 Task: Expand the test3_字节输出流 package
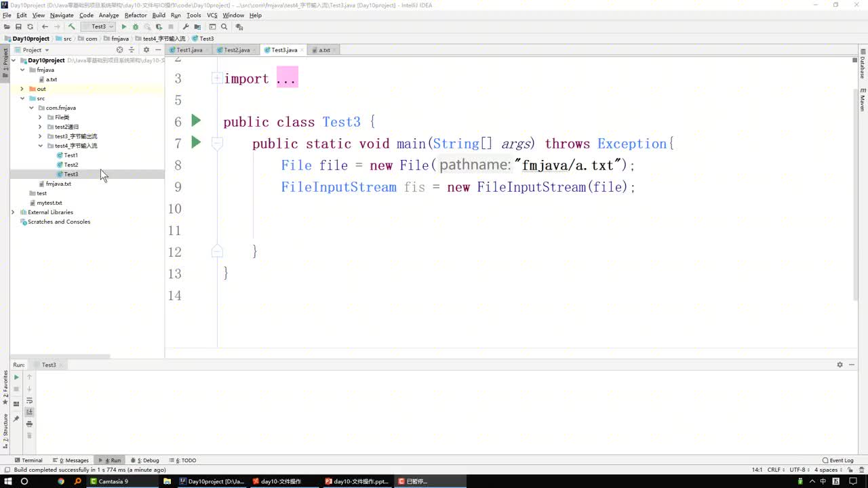click(40, 136)
